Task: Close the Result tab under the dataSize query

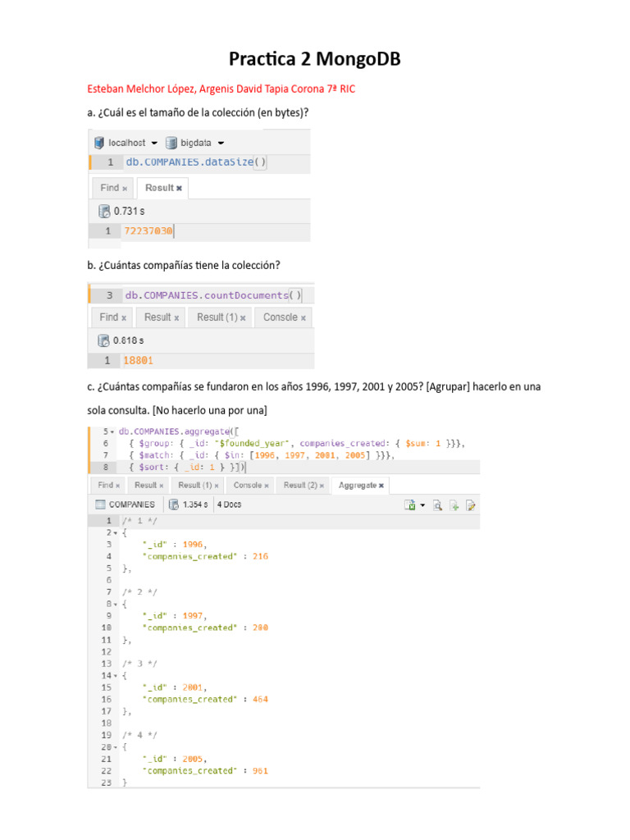Action: pyautogui.click(x=179, y=188)
